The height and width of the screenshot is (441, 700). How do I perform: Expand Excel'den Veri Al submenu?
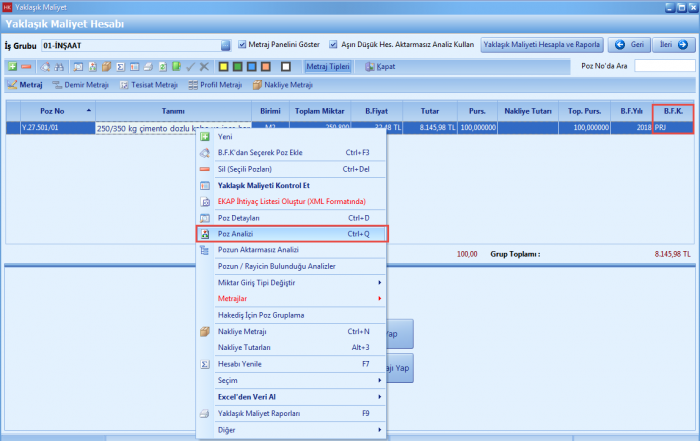pos(290,396)
